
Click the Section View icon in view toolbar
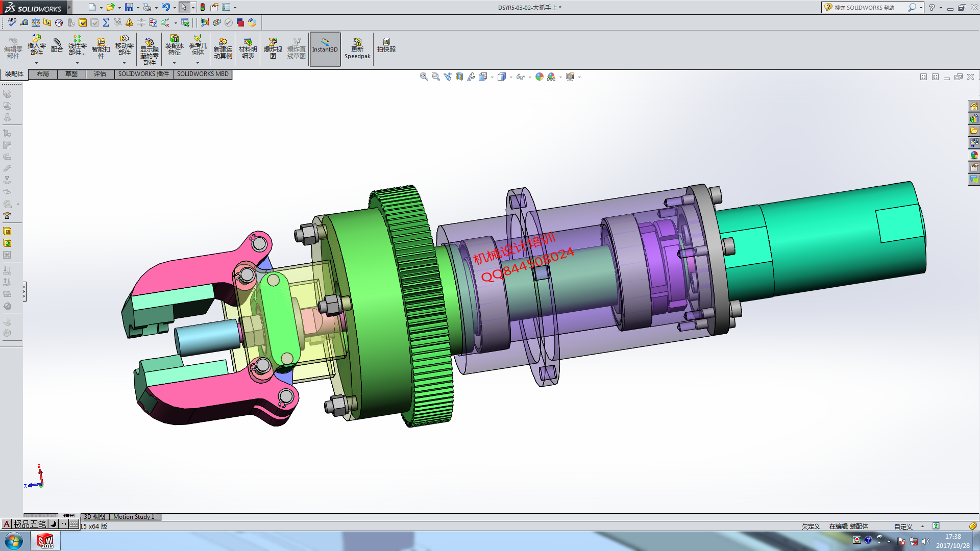pos(459,77)
